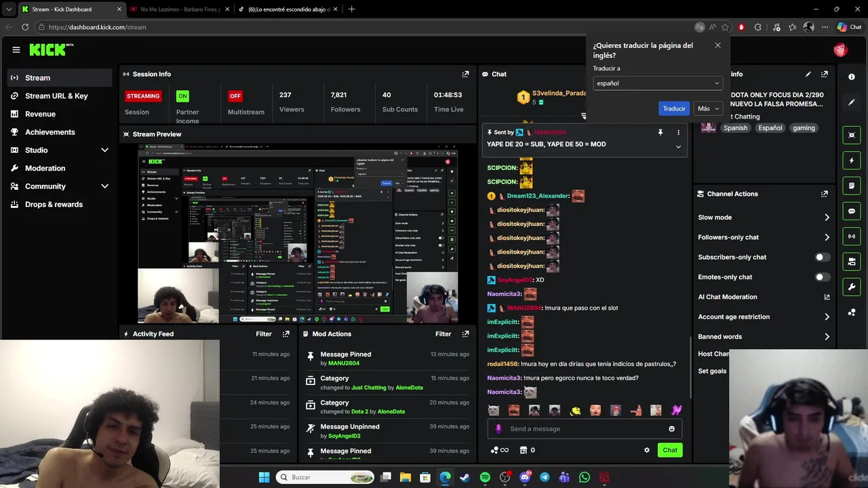This screenshot has width=868, height=488.
Task: Toggle the camera widget icon in right sidebar
Action: 852,262
